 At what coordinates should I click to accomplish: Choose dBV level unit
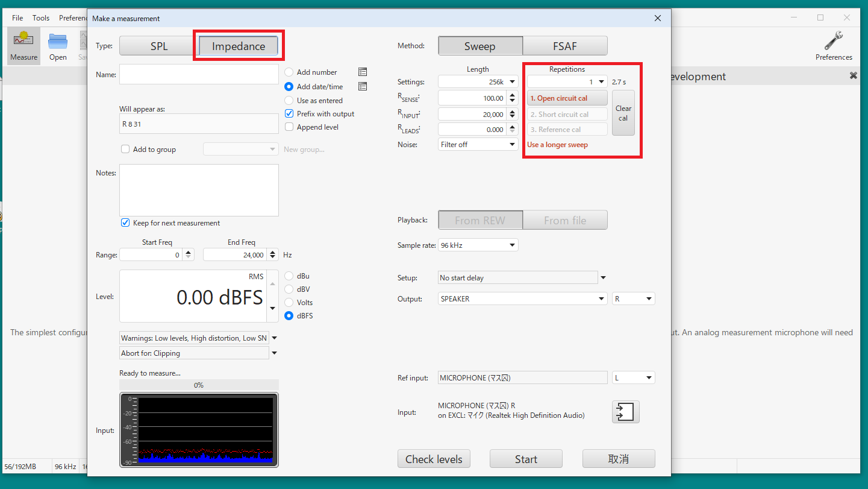click(x=289, y=289)
